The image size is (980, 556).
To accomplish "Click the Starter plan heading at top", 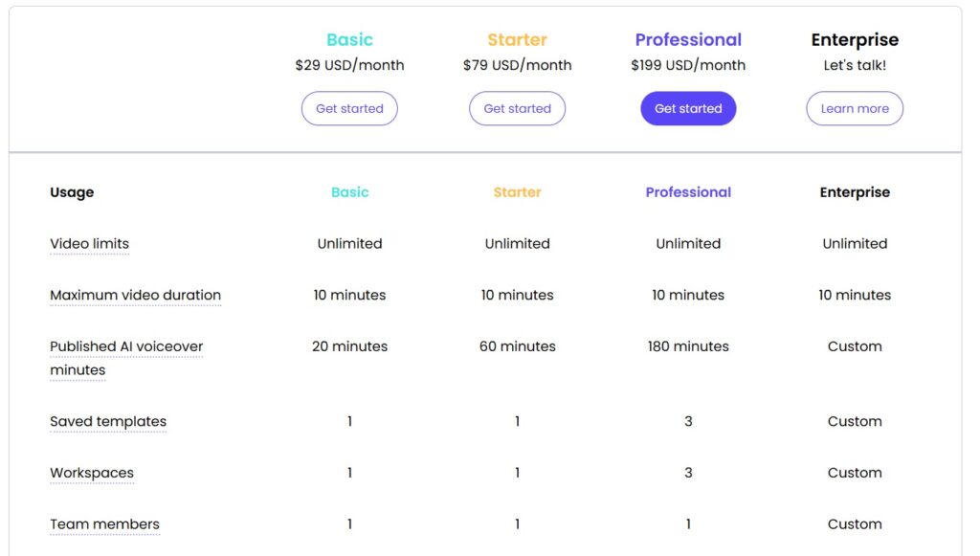I will tap(517, 39).
